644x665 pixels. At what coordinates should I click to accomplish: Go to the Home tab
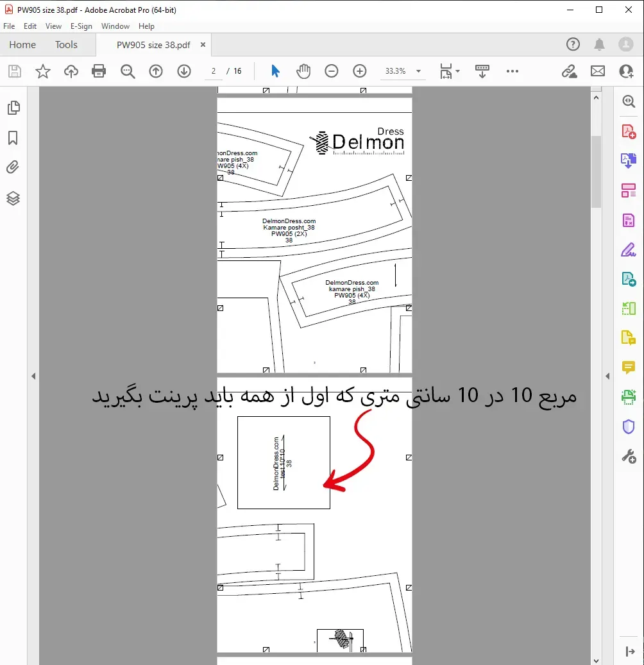pos(22,45)
